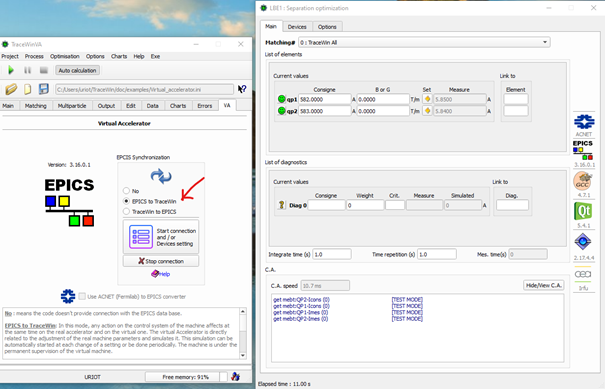Click the blue synchronization arrows icon
605x389 pixels.
[x=161, y=176]
